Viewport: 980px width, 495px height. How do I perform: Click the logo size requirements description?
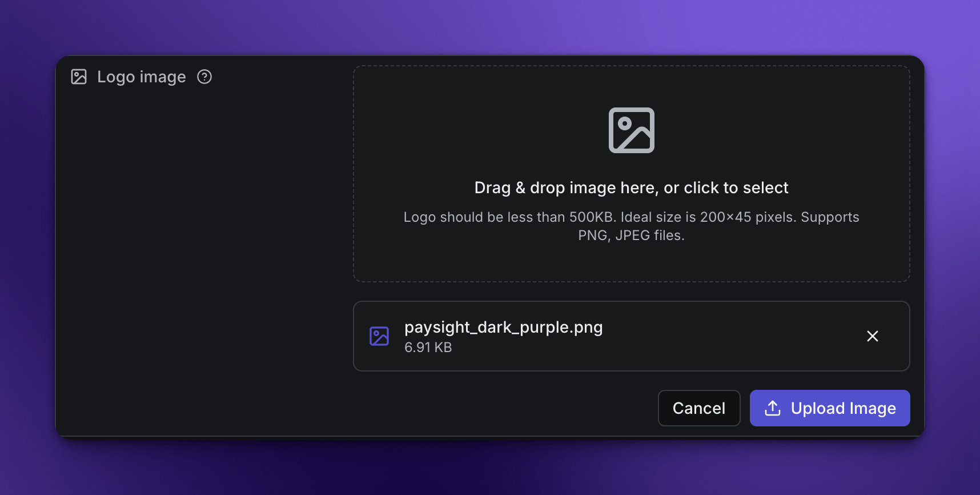[x=632, y=226]
